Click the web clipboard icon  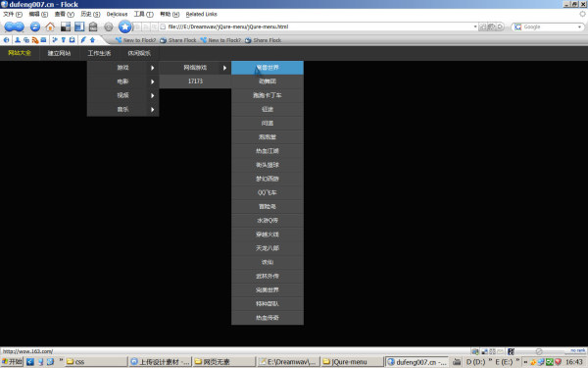click(x=72, y=40)
